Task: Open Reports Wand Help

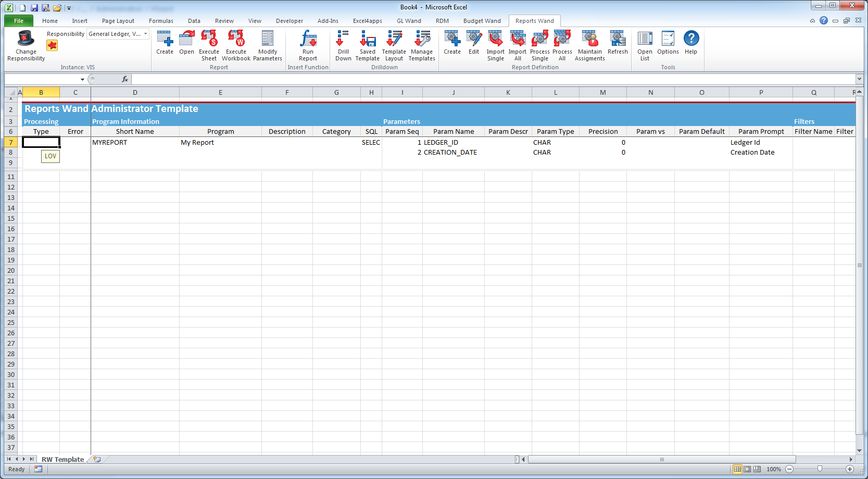Action: (x=691, y=43)
